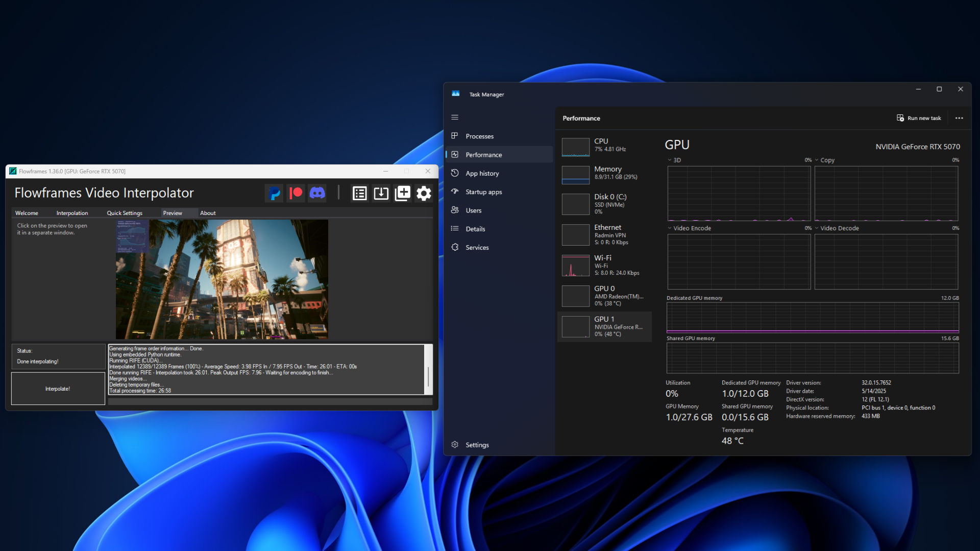Open the Copy graph engine dropdown
Image resolution: width=980 pixels, height=551 pixels.
tap(824, 160)
